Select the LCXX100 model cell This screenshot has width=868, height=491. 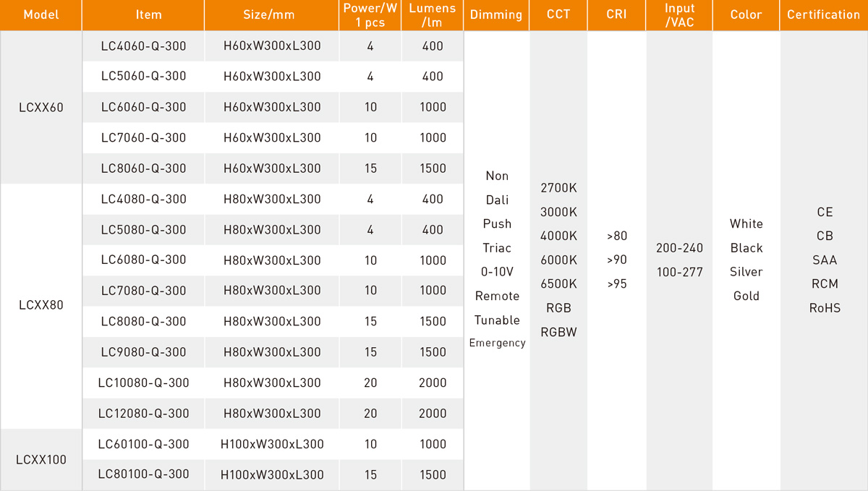pos(41,460)
